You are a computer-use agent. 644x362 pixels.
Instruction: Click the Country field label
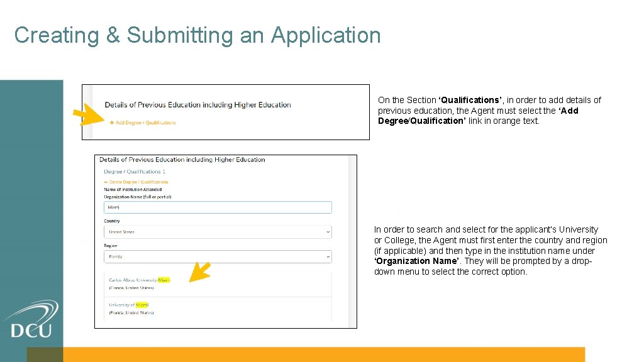pyautogui.click(x=112, y=221)
